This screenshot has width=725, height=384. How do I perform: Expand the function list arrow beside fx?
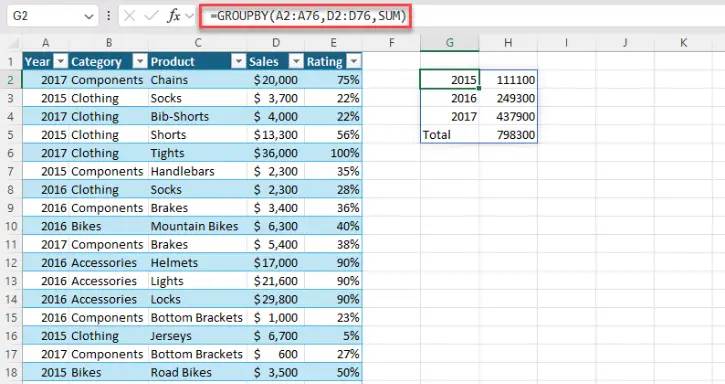click(x=189, y=16)
